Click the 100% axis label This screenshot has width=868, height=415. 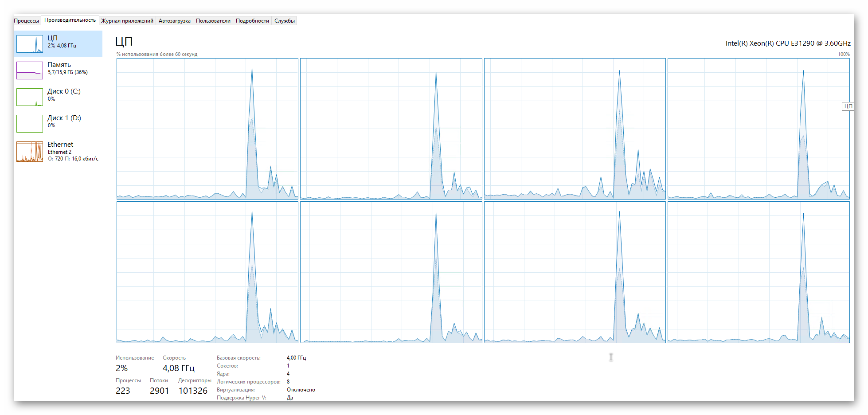(x=844, y=54)
